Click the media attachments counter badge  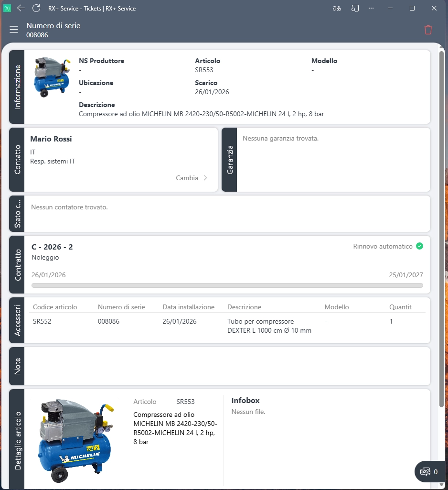click(429, 471)
